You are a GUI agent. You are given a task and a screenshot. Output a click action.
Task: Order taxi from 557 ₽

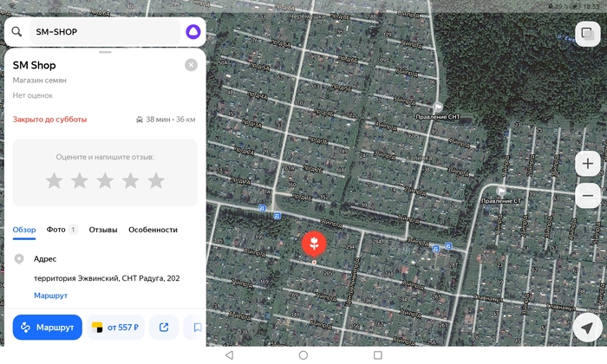click(x=115, y=328)
